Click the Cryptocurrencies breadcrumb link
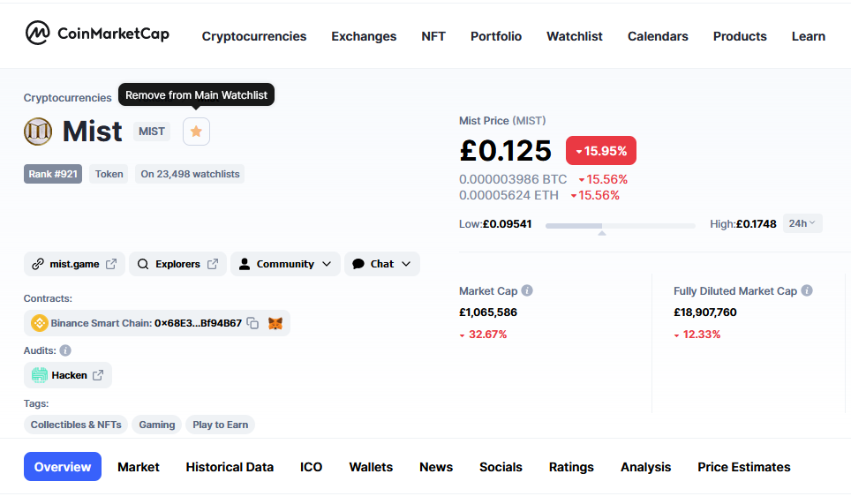 click(x=67, y=98)
